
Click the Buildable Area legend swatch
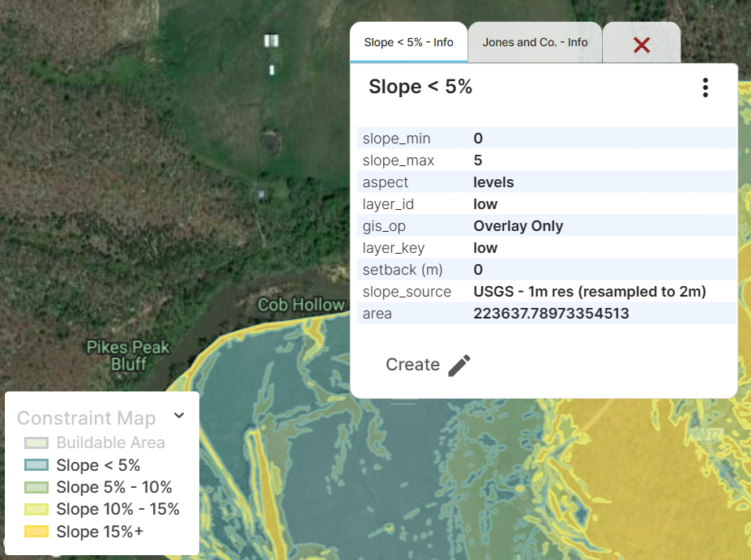tap(36, 442)
